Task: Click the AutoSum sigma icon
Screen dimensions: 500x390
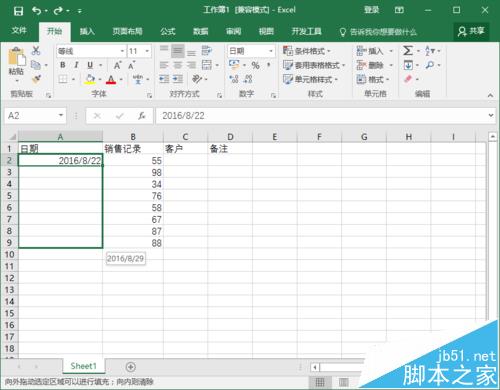Action: [408, 51]
